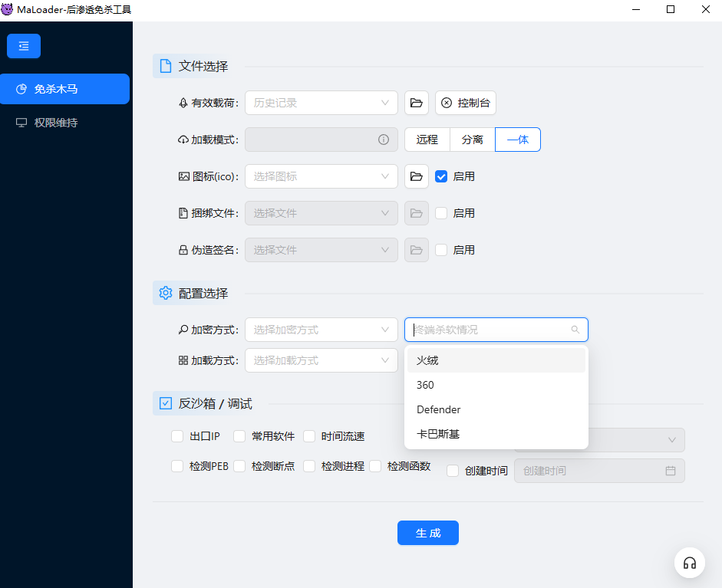This screenshot has height=588, width=722.
Task: Open the sidebar hamburger menu
Action: click(x=23, y=46)
